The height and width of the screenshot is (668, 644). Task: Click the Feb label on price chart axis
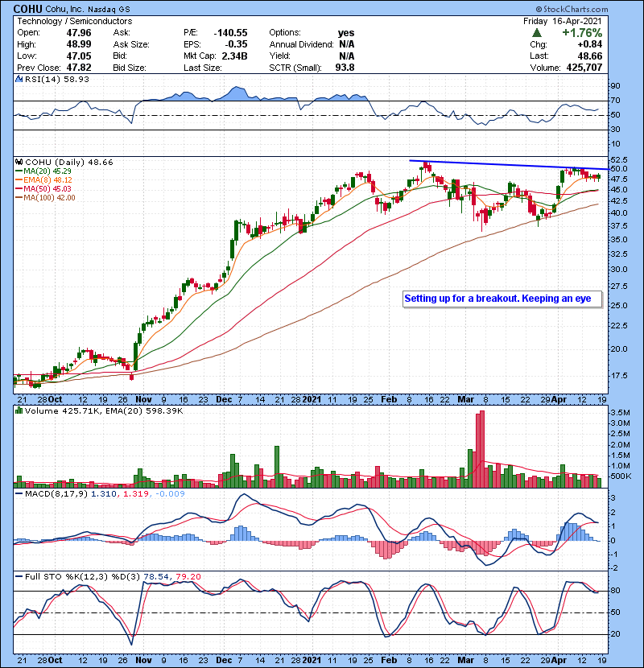[x=389, y=400]
